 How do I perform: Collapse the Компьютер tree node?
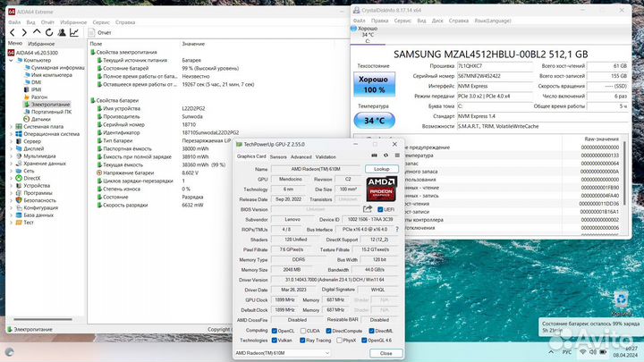(11, 61)
